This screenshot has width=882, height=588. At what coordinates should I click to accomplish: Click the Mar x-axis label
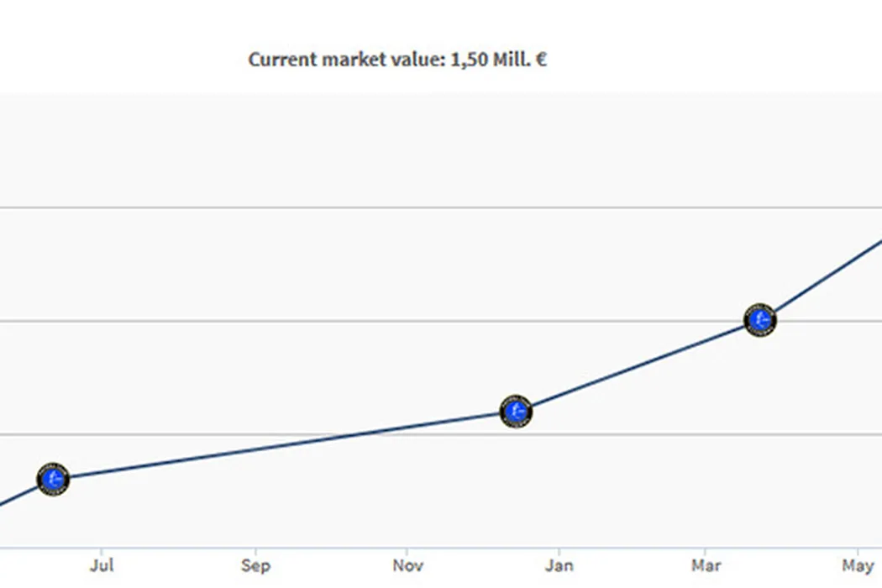706,565
